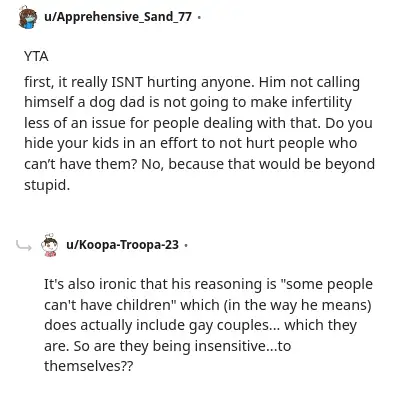Image resolution: width=400 pixels, height=402 pixels.
Task: Click the quoted words "some people"
Action: (x=326, y=285)
